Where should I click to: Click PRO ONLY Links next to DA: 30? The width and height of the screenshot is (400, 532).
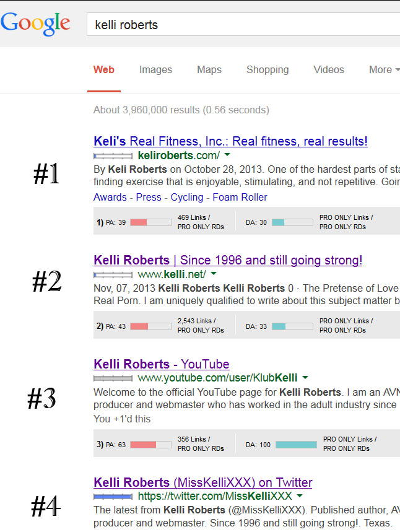[x=346, y=217]
